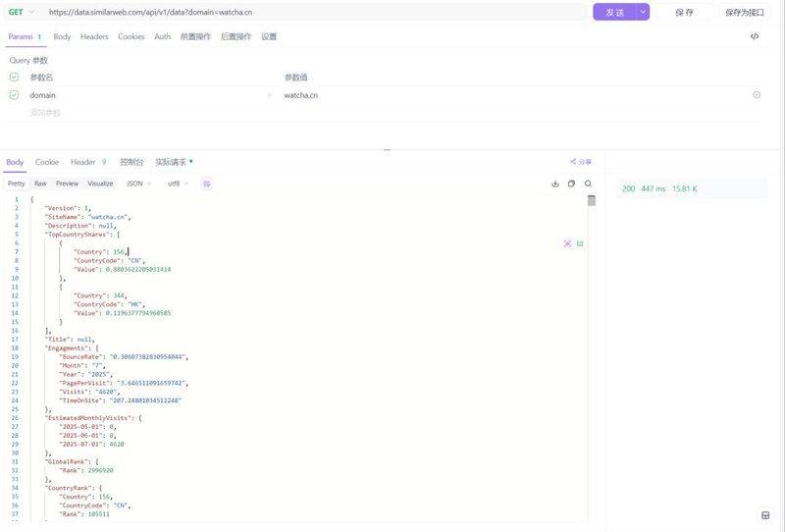Image resolution: width=785 pixels, height=532 pixels.
Task: Toggle layout icon at bottom right
Action: [x=765, y=515]
